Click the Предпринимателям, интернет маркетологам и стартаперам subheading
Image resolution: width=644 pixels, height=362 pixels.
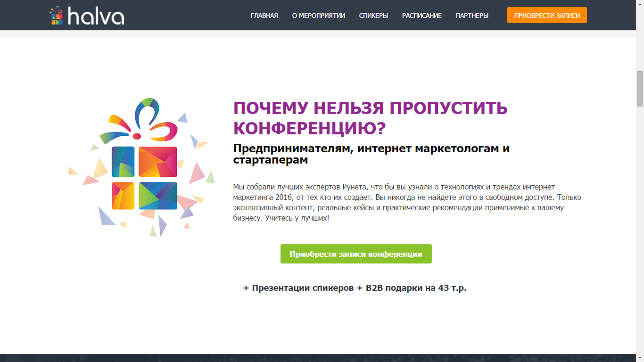coord(372,154)
